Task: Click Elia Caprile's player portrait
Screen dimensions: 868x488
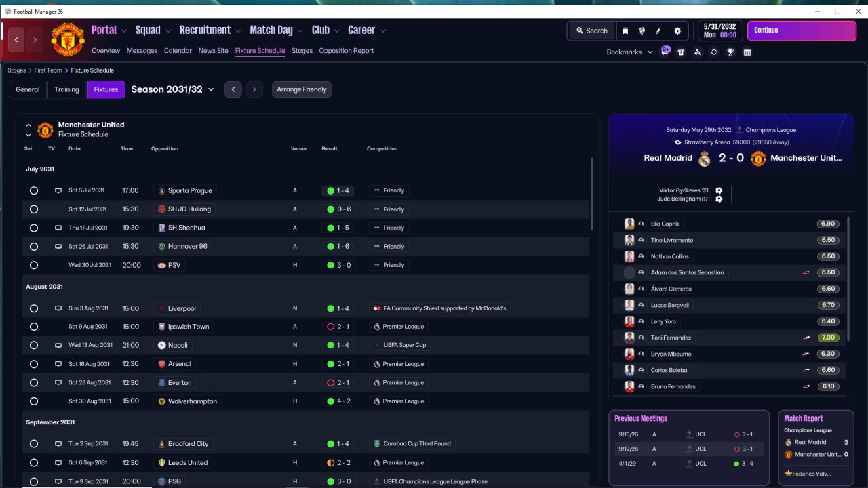Action: [x=629, y=224]
